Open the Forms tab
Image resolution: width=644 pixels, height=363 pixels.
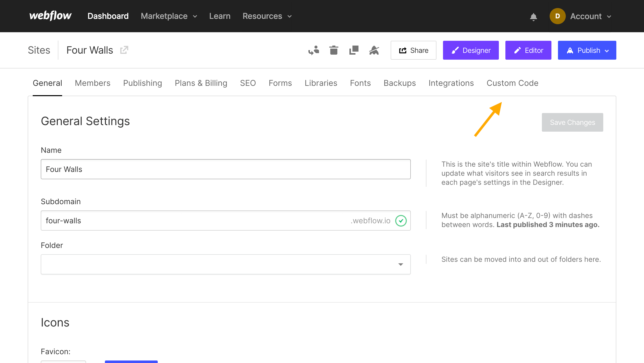(280, 83)
